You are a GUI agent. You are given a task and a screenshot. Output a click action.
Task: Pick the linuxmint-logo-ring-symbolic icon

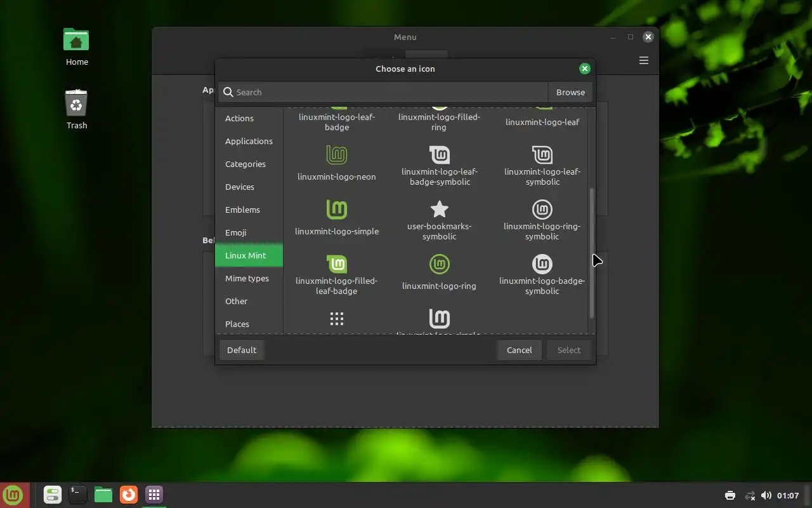(542, 209)
